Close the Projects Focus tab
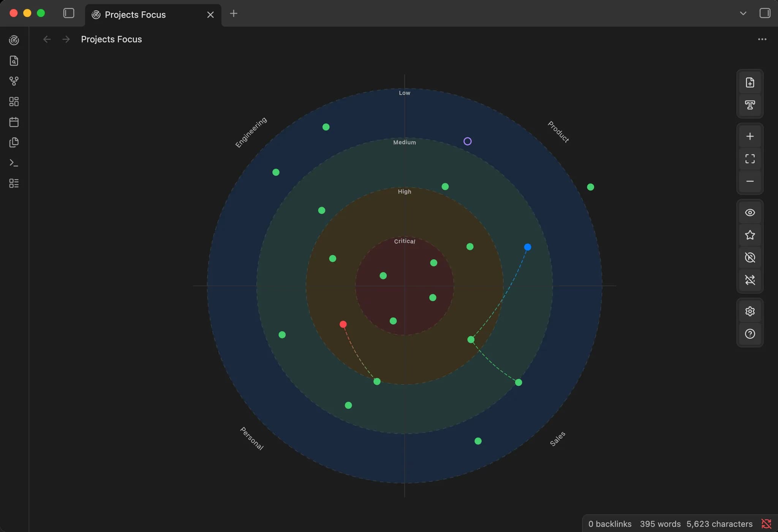This screenshot has width=778, height=532. [210, 15]
